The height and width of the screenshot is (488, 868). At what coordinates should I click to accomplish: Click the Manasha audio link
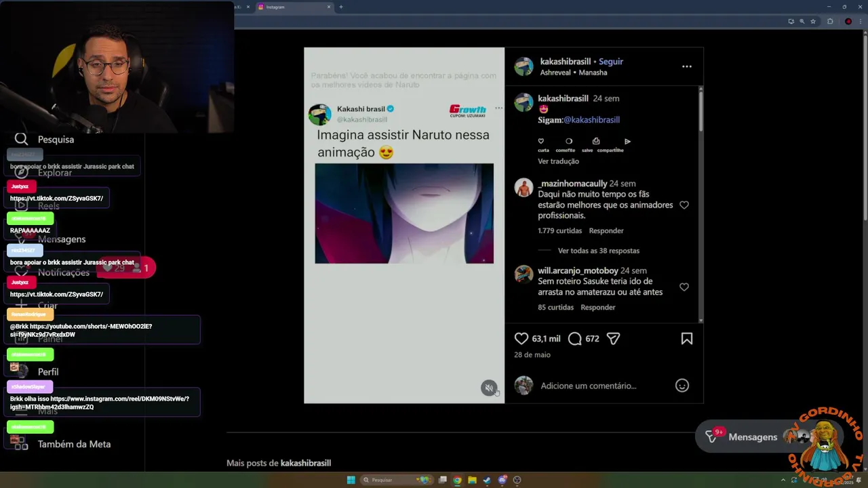[x=593, y=73]
